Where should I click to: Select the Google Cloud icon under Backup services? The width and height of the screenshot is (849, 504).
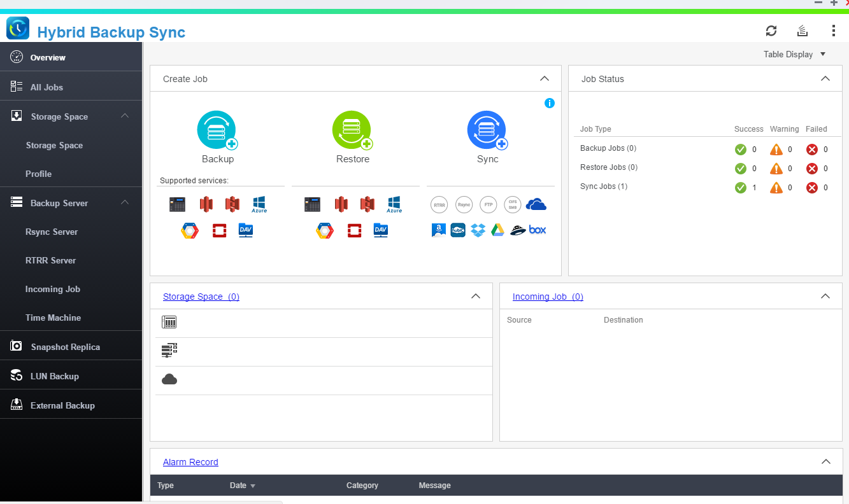(x=190, y=230)
